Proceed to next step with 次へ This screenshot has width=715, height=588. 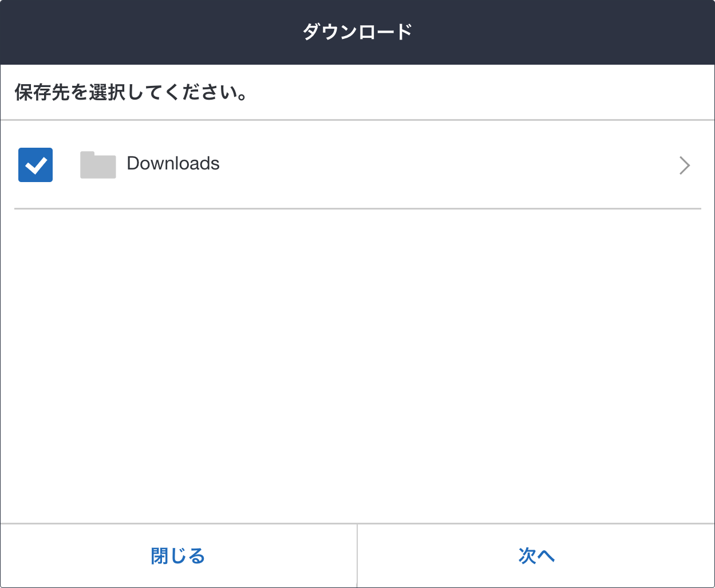tap(536, 555)
